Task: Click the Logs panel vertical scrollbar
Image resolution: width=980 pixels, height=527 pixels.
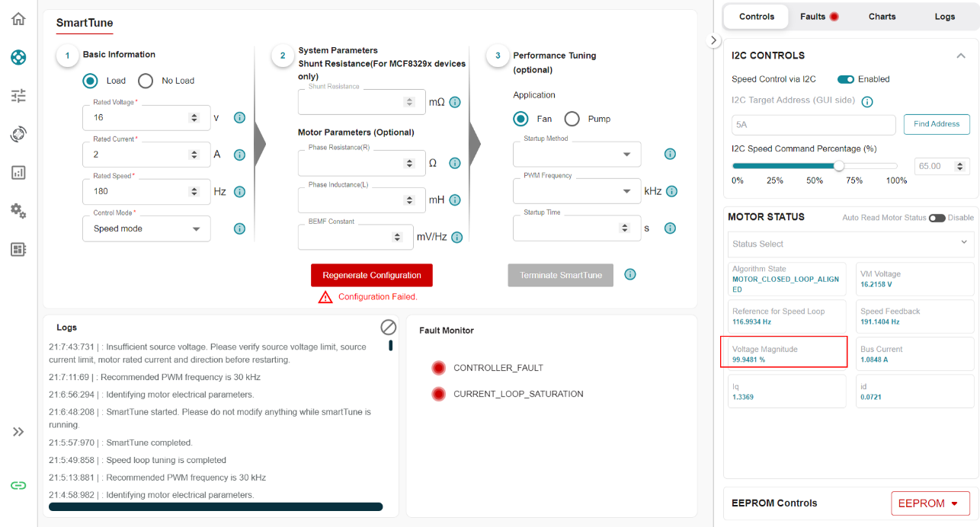Action: coord(391,346)
